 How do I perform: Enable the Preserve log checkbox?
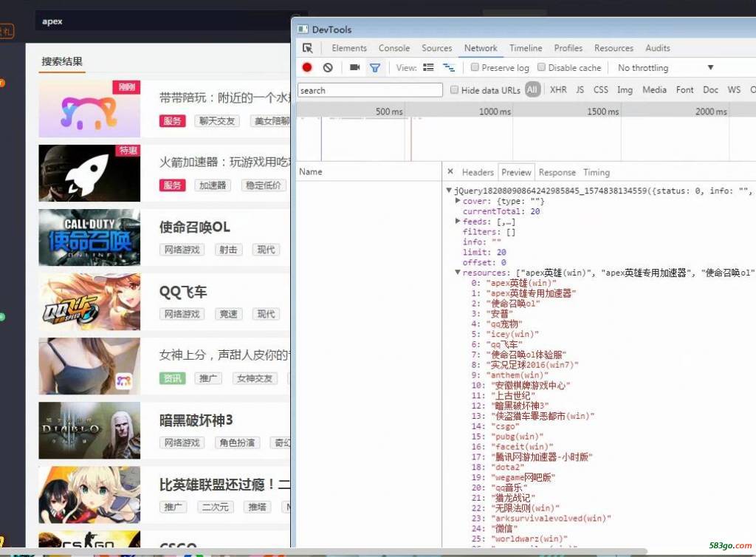click(475, 67)
